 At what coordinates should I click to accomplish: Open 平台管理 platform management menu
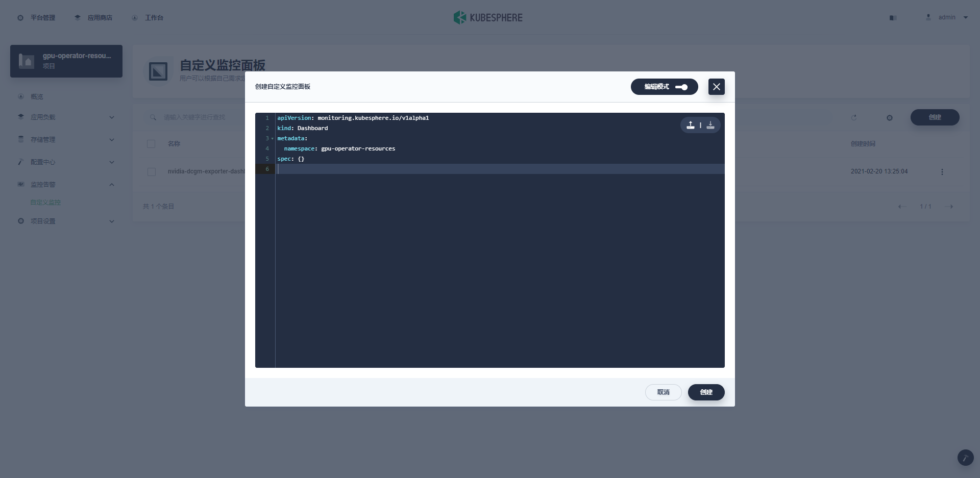[x=37, y=18]
